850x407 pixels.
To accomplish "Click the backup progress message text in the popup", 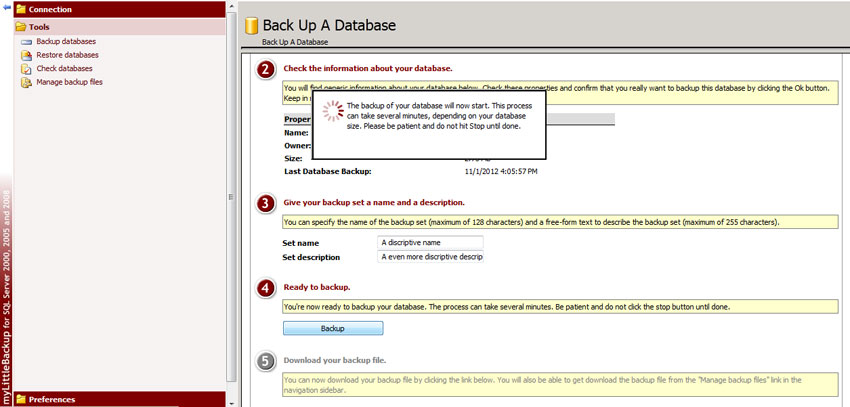I will tap(439, 116).
